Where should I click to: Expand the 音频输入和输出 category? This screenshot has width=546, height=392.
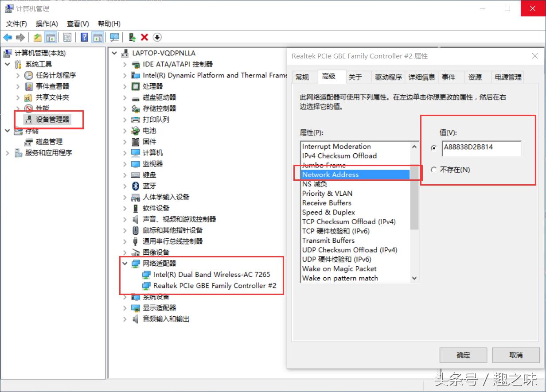click(x=125, y=319)
